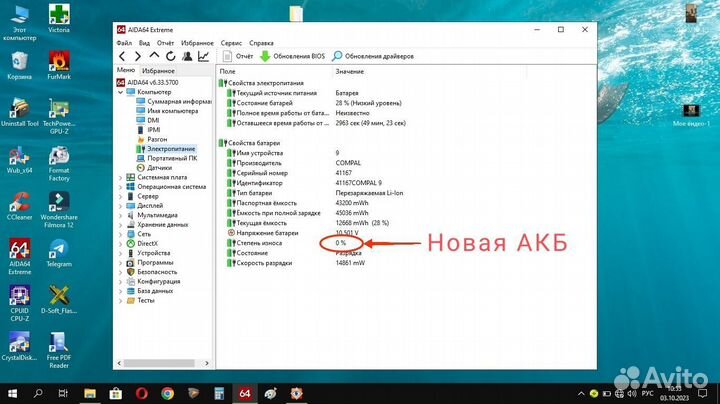Switch to the Избранное tab in sidebar
This screenshot has height=404, width=720.
(x=158, y=71)
